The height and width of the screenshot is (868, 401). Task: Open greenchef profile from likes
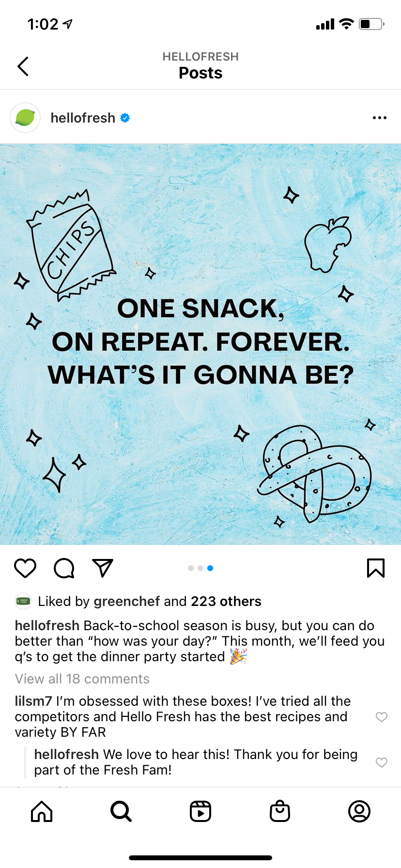pyautogui.click(x=126, y=601)
